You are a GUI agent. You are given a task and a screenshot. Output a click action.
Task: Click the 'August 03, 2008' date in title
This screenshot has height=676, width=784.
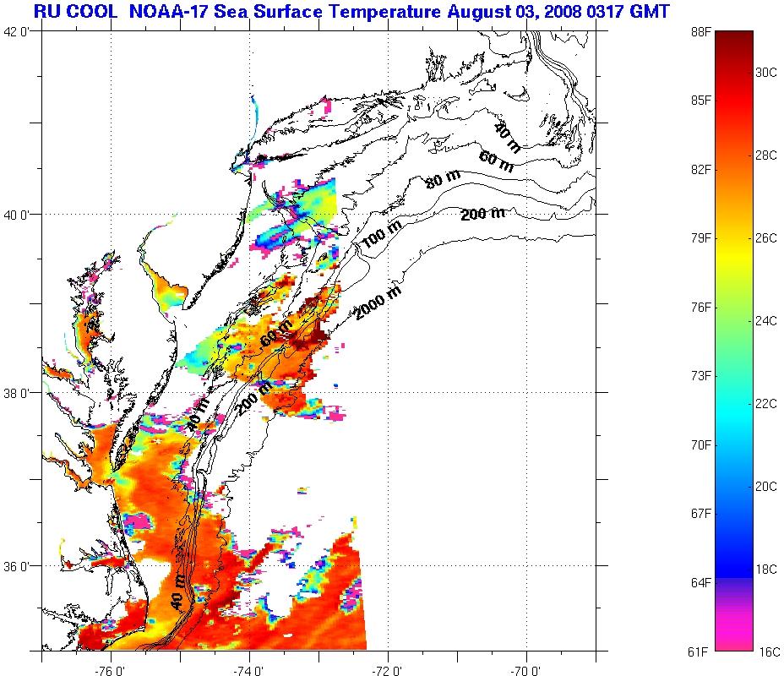pos(514,12)
